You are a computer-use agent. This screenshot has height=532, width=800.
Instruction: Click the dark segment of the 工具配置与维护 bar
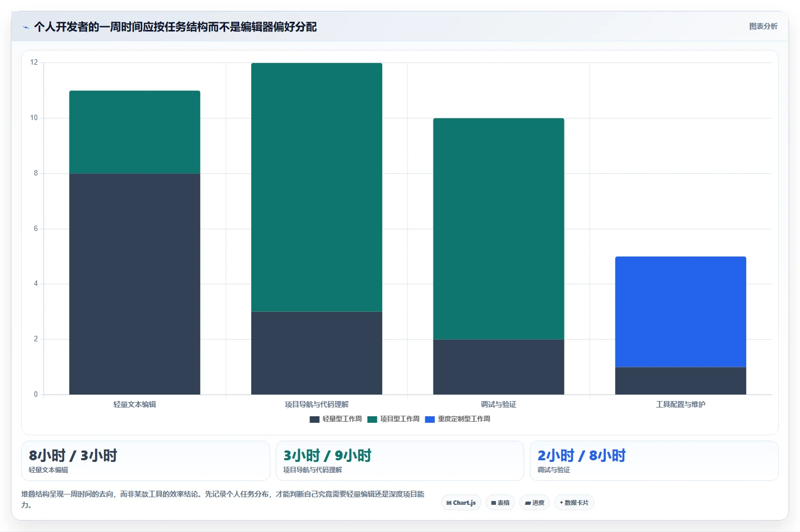tap(680, 380)
